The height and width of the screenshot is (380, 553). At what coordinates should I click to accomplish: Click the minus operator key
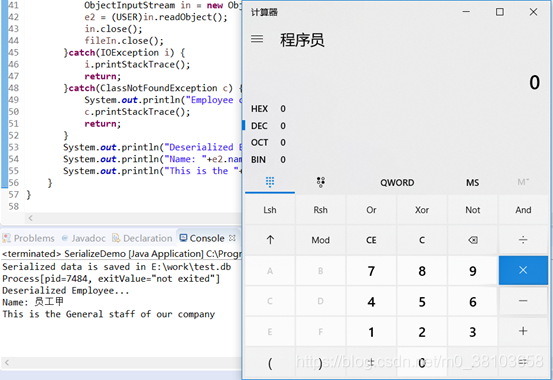coord(523,301)
